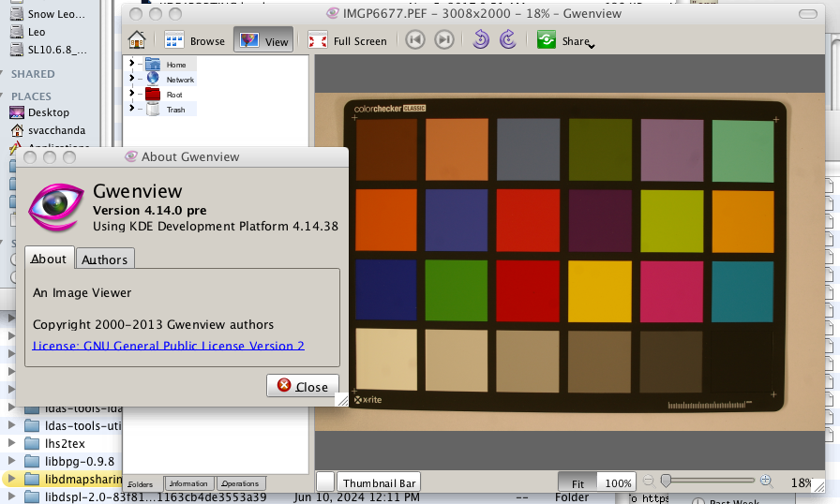Open the Share dropdown
The image size is (840, 504).
click(566, 40)
